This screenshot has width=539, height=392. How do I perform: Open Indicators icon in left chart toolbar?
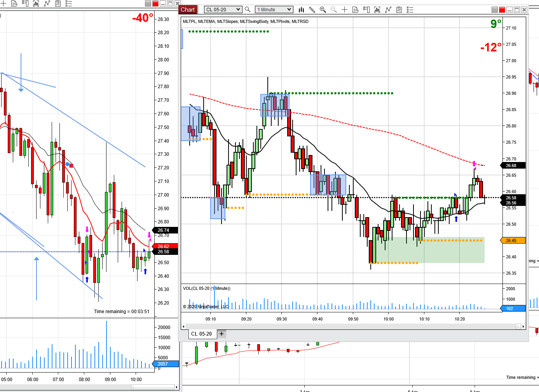coord(47,3)
